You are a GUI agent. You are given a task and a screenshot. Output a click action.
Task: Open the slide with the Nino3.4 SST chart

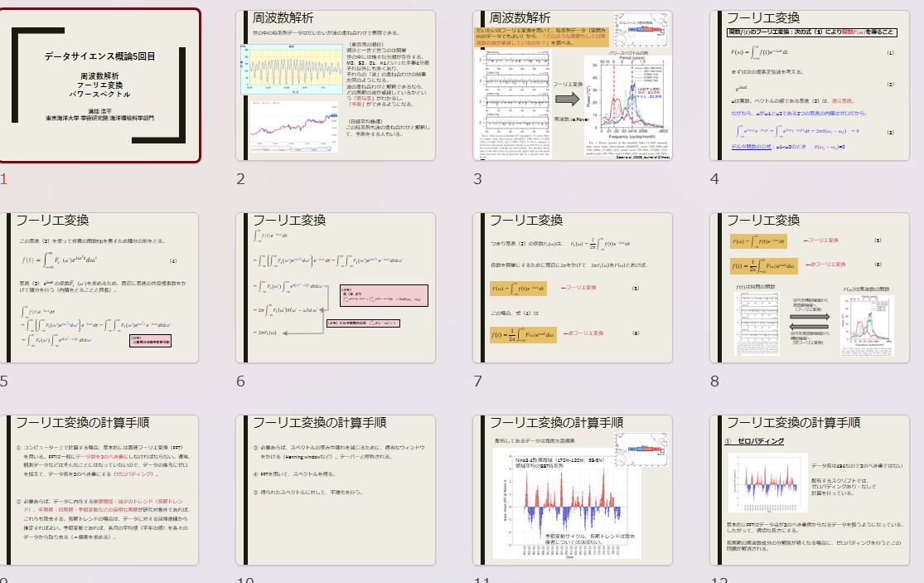(572, 490)
